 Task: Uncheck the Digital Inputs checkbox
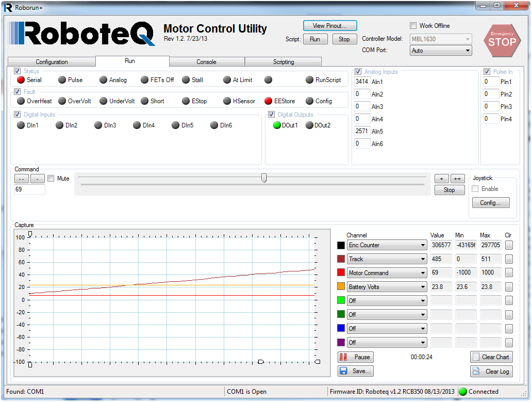tap(18, 115)
